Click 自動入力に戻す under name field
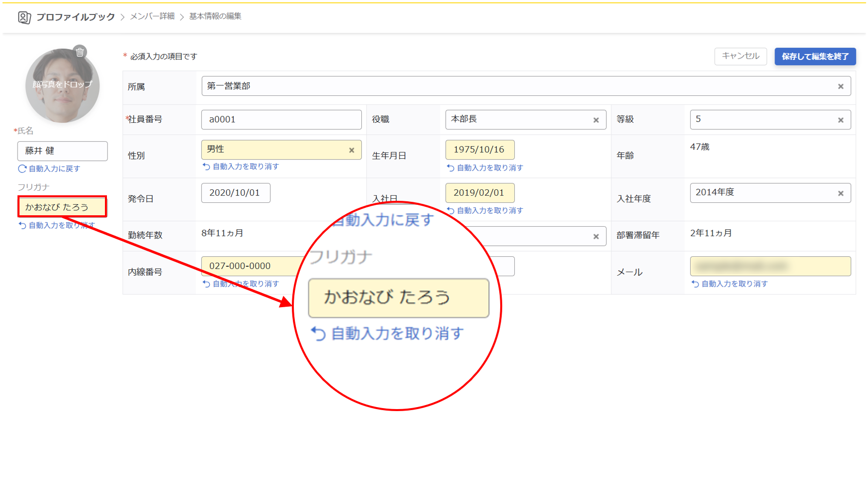The height and width of the screenshot is (504, 867). tap(49, 169)
